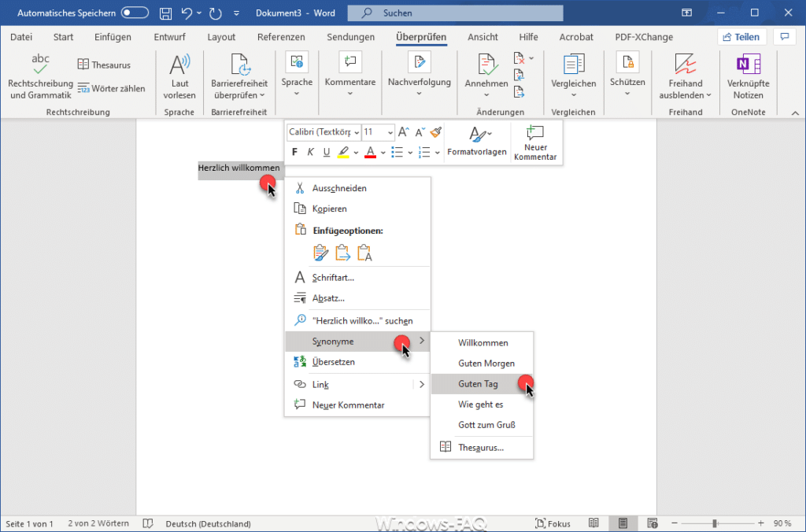Image resolution: width=806 pixels, height=532 pixels.
Task: Click the zoom in plus button
Action: click(761, 523)
